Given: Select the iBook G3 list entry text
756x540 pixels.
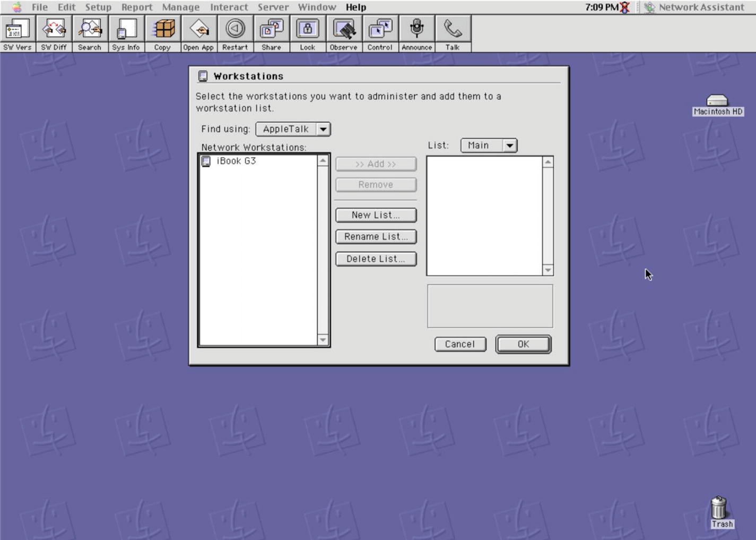Looking at the screenshot, I should pos(236,161).
